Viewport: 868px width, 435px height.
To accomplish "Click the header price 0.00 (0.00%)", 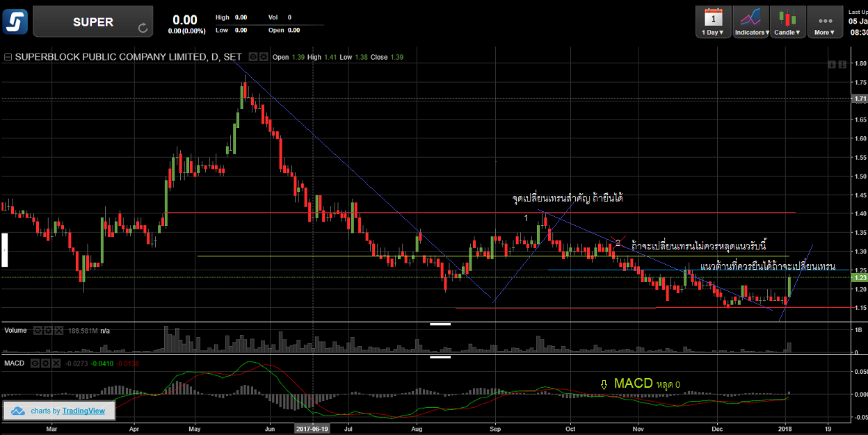I will 185,25.
